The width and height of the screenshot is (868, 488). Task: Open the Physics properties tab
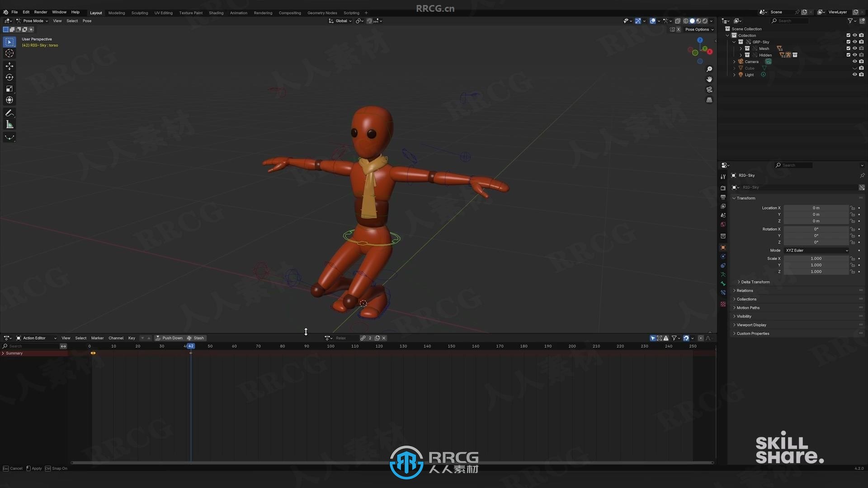click(723, 256)
